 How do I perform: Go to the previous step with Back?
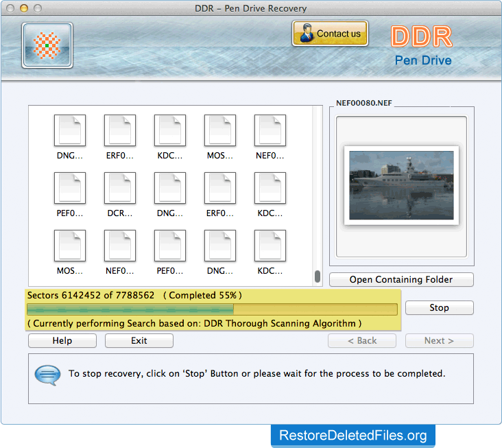point(362,341)
